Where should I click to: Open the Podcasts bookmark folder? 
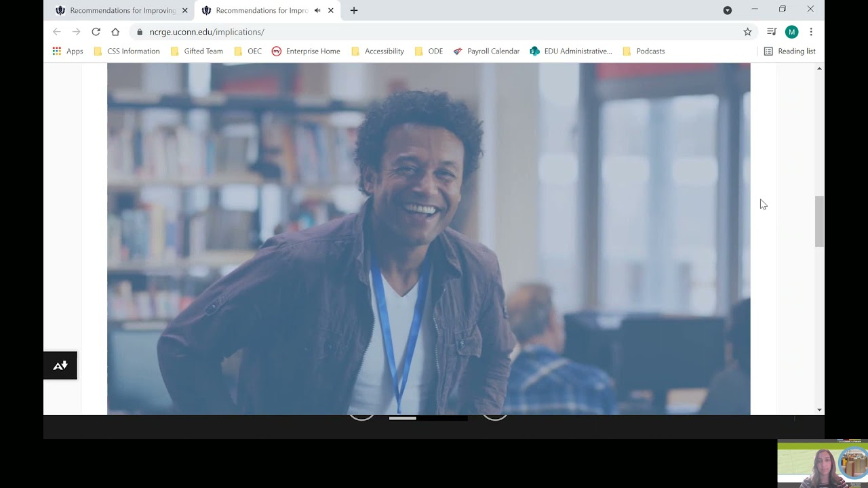point(644,51)
